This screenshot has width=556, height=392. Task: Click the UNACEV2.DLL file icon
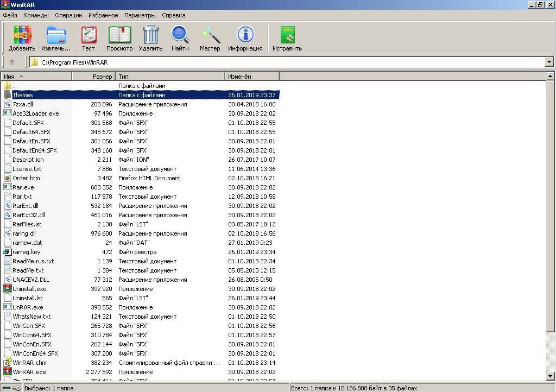8,279
